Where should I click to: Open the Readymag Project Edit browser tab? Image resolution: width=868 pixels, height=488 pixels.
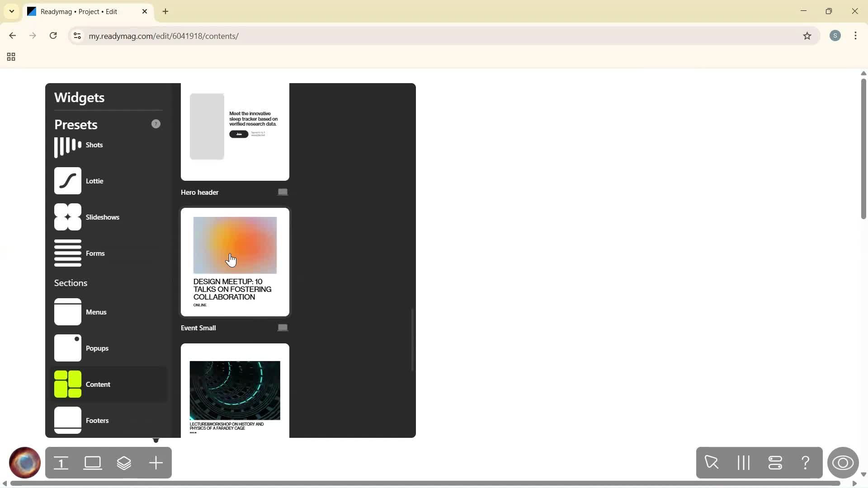pos(81,11)
